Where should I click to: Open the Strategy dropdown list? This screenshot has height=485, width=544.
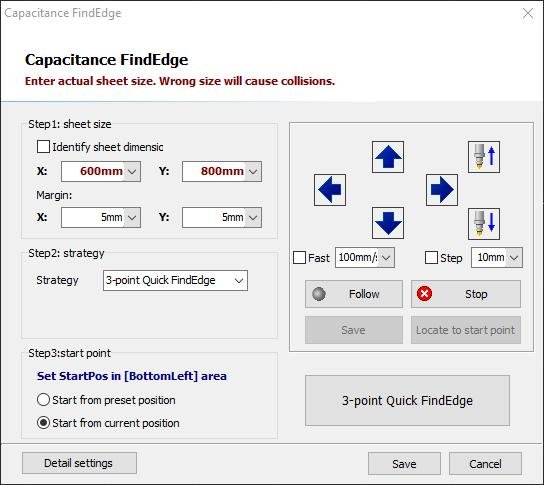click(x=175, y=280)
